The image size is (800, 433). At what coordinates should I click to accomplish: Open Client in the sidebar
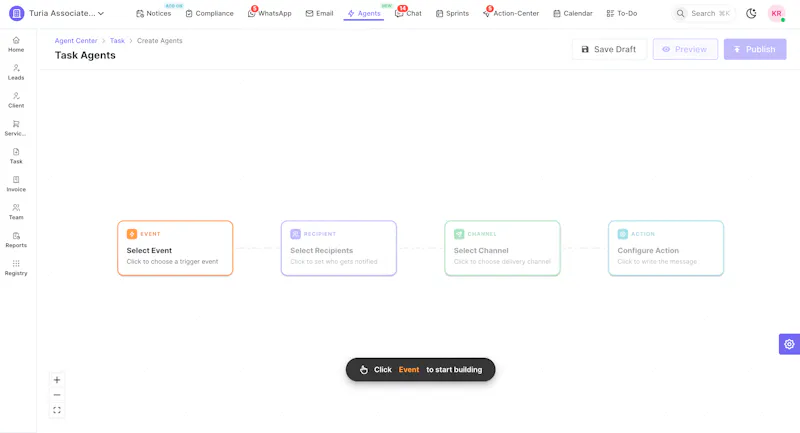click(x=16, y=100)
